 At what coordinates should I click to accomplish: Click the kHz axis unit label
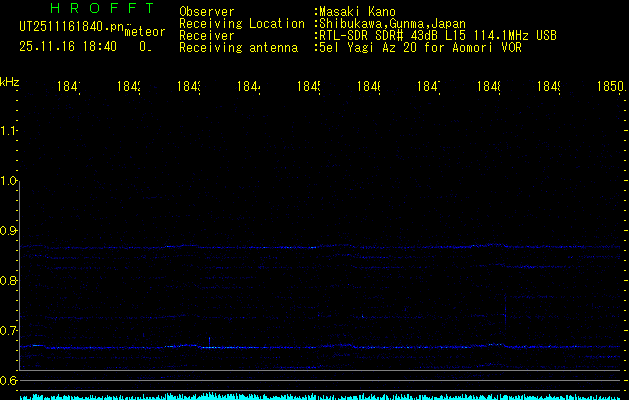(x=9, y=81)
